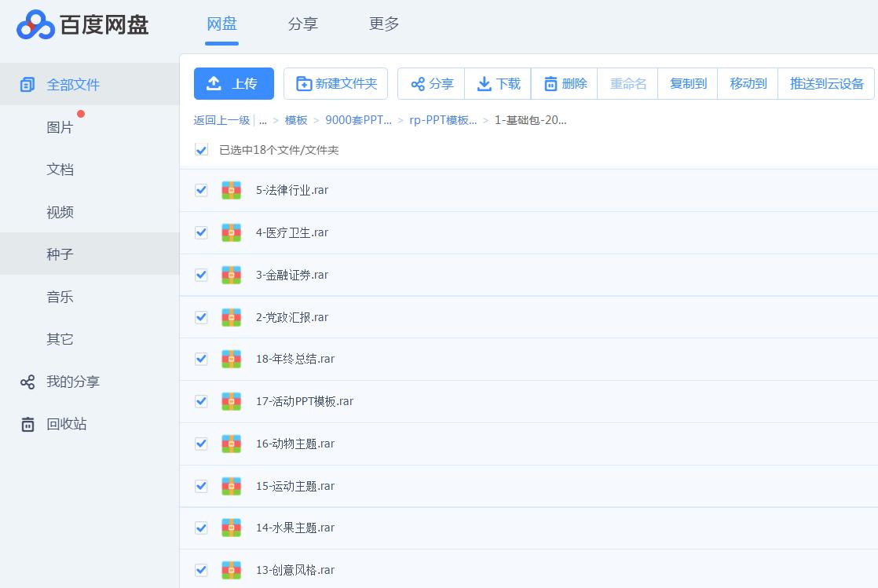Viewport: 878px width, 588px height.
Task: Open 回收站 recycle bin in the sidebar
Action: tap(66, 424)
